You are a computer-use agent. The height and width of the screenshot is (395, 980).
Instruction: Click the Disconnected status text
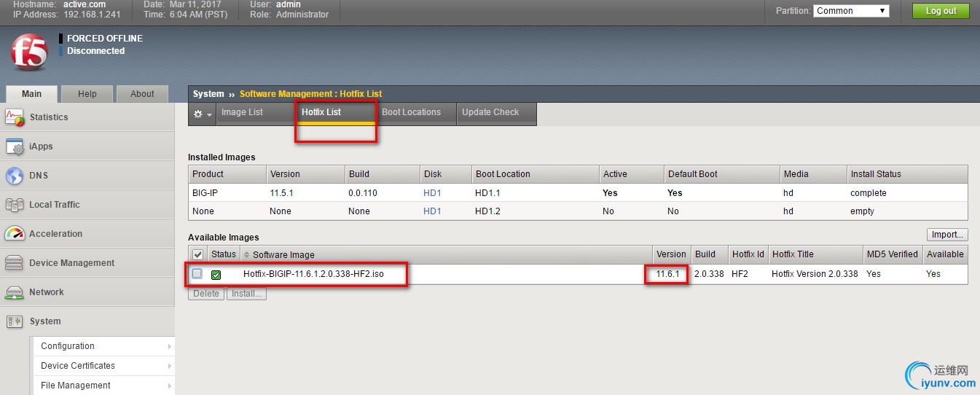coord(96,51)
